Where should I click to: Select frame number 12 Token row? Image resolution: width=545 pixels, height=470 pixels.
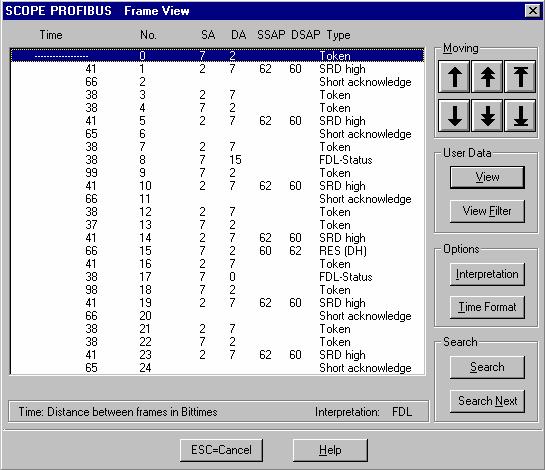[x=217, y=212]
